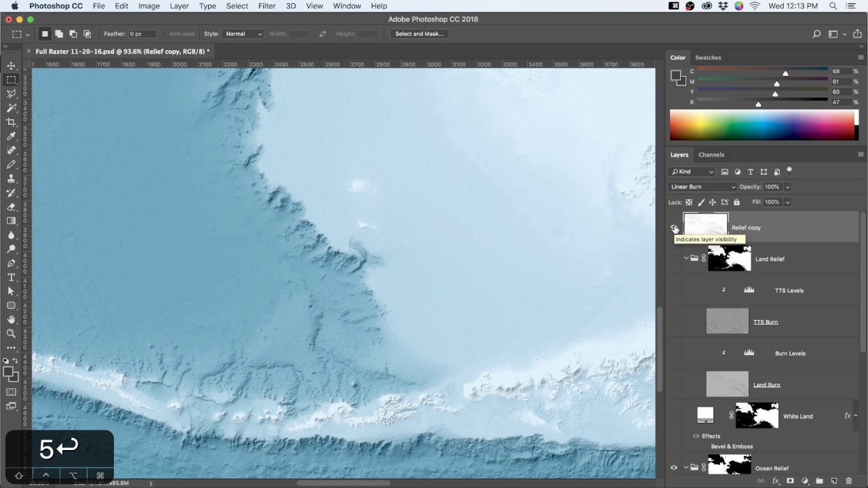
Task: Select the Healing Brush tool
Action: coord(11,150)
